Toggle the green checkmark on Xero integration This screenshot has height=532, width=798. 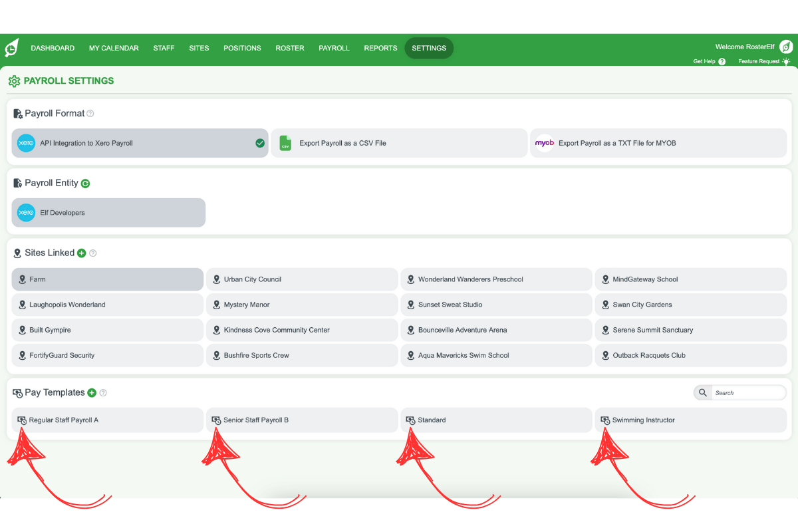pos(259,142)
